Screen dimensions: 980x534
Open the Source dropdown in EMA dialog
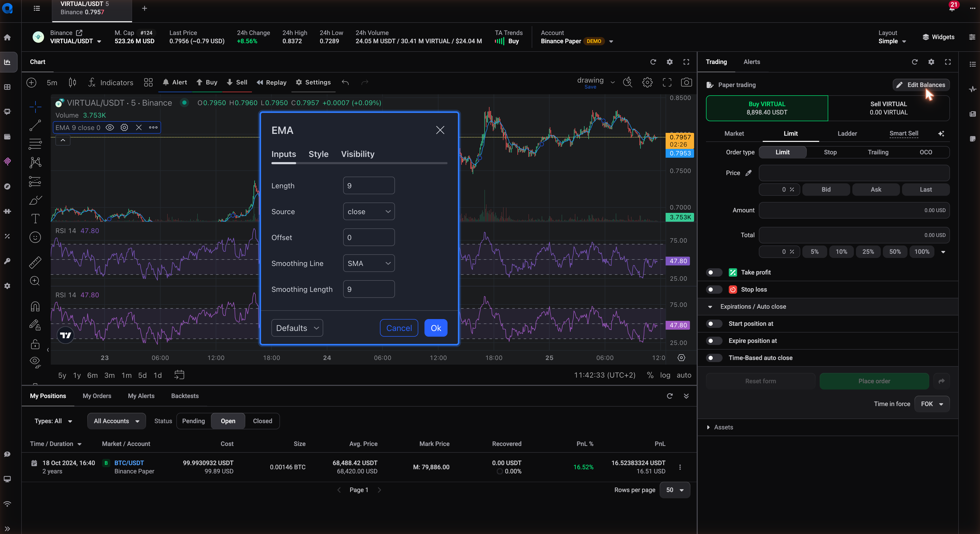pyautogui.click(x=369, y=212)
